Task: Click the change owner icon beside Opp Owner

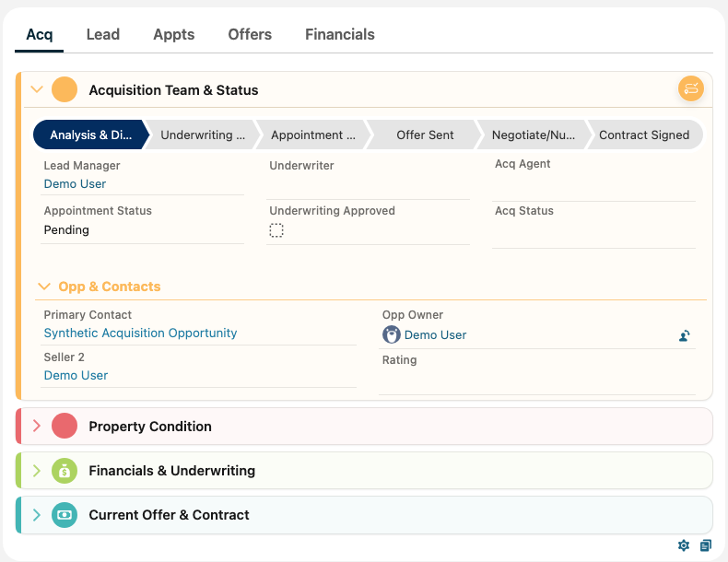Action: click(x=685, y=335)
